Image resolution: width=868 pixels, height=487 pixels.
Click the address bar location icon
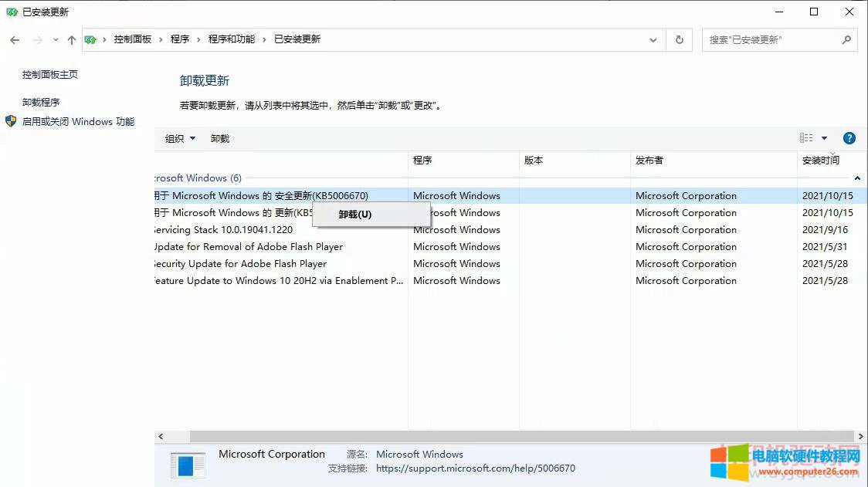click(x=90, y=40)
